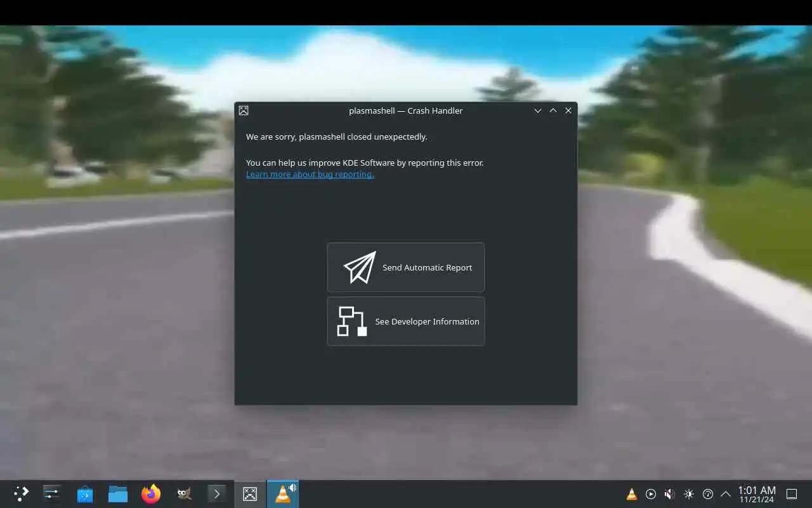Open the Konsole terminal taskbar icon
812x508 pixels.
217,493
